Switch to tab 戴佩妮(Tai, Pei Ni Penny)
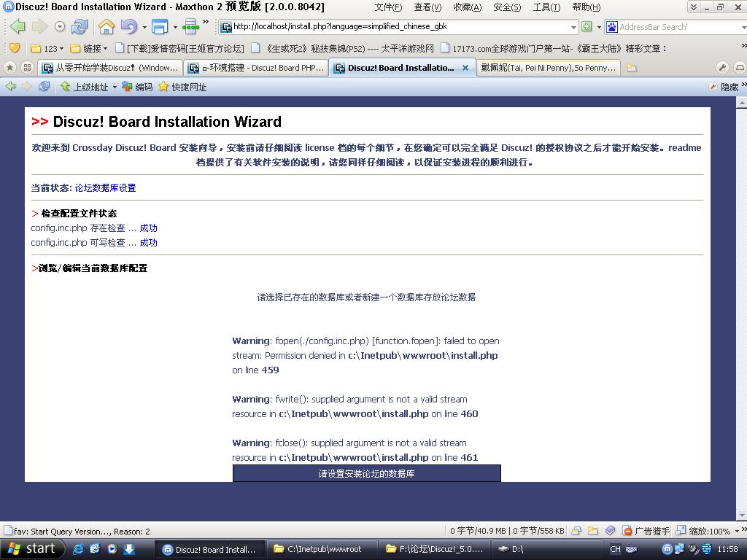 pos(548,68)
